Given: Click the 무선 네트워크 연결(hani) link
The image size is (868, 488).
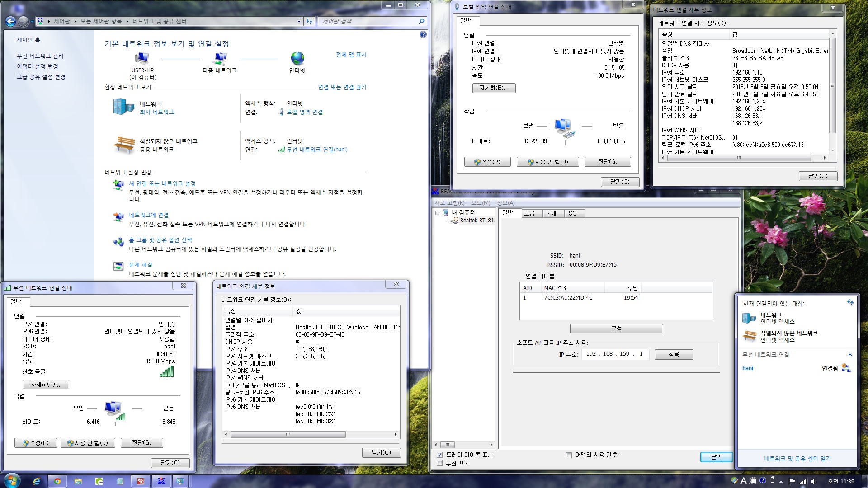Looking at the screenshot, I should (317, 150).
